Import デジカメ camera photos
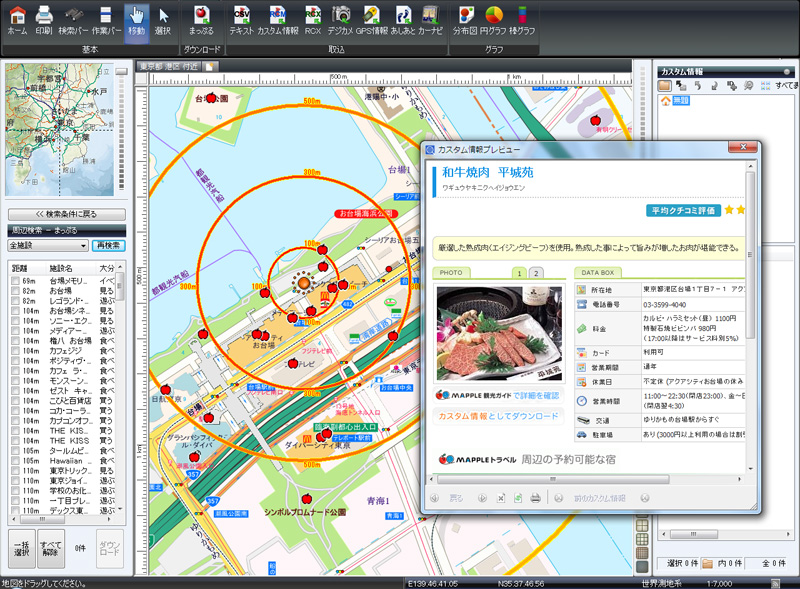800x589 pixels. (x=340, y=20)
